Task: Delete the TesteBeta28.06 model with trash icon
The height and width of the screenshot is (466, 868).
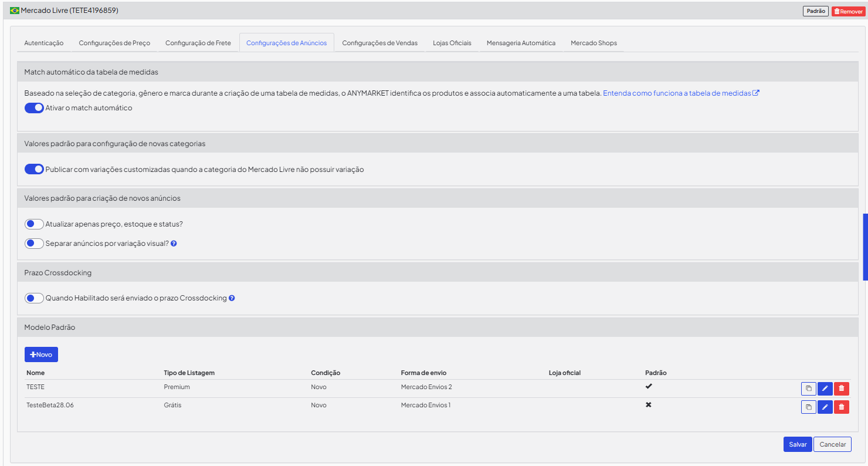Action: pyautogui.click(x=842, y=407)
